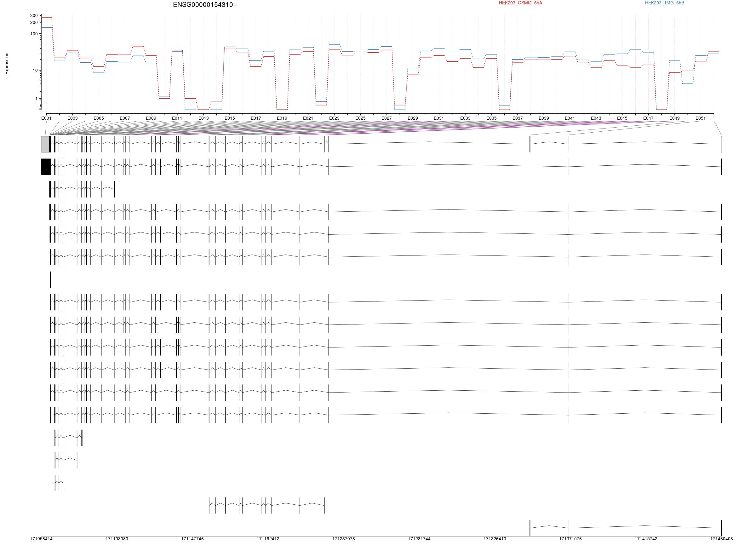Click exon label E035
Viewport: 756px width, 545px height.
click(x=491, y=118)
